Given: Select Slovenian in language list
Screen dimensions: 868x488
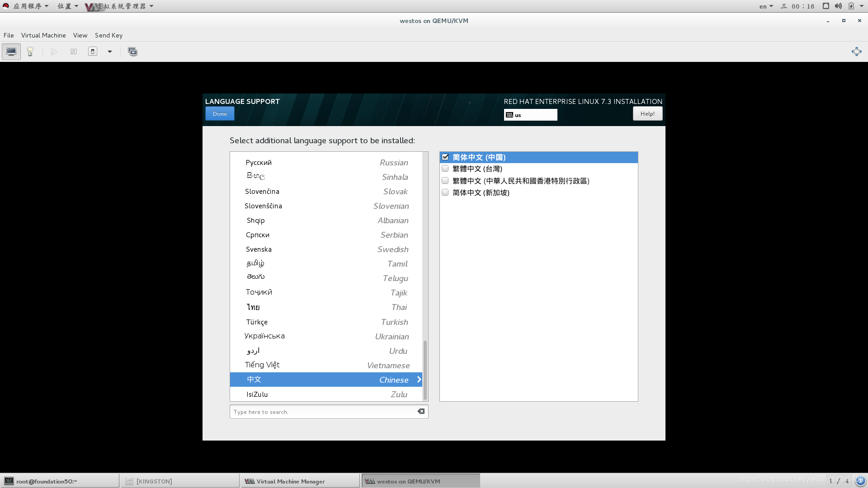Looking at the screenshot, I should 326,206.
